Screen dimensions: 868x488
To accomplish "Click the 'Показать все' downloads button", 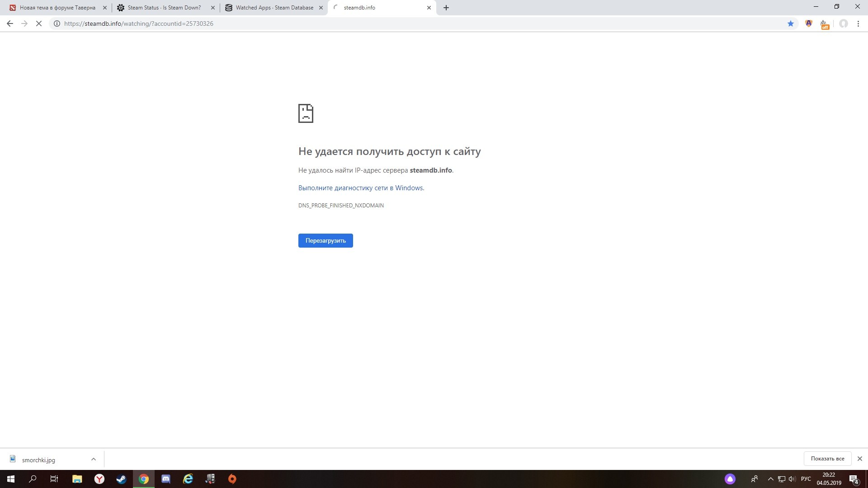I will pyautogui.click(x=827, y=459).
